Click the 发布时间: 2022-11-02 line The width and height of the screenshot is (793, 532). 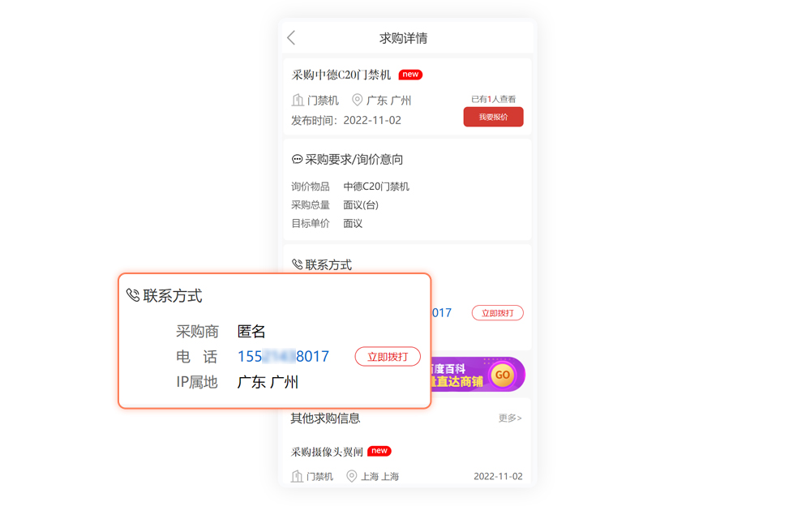tap(346, 120)
